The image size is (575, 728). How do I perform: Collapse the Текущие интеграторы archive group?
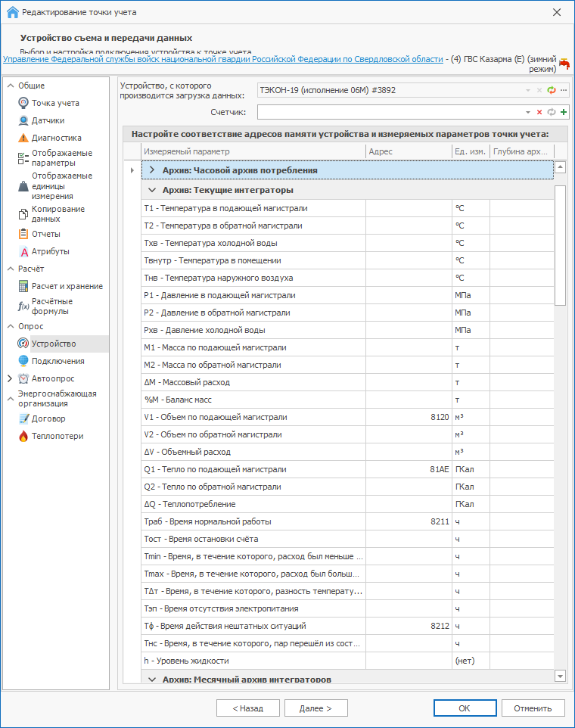152,190
